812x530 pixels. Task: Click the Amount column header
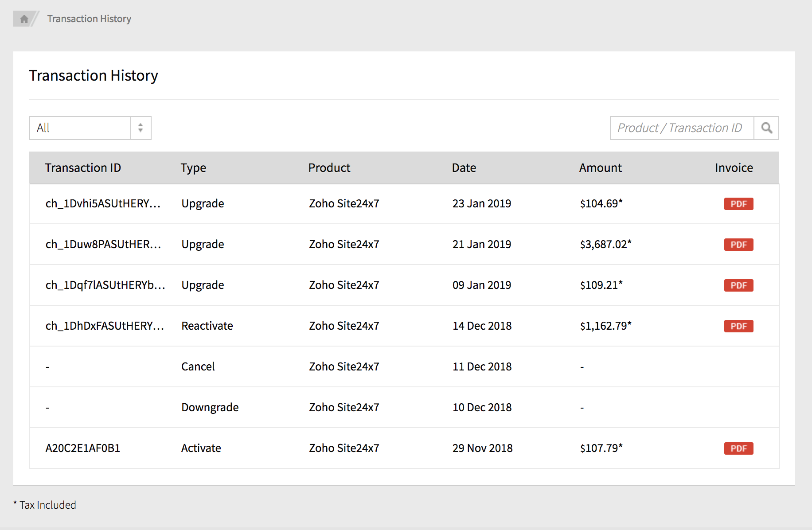click(x=600, y=168)
